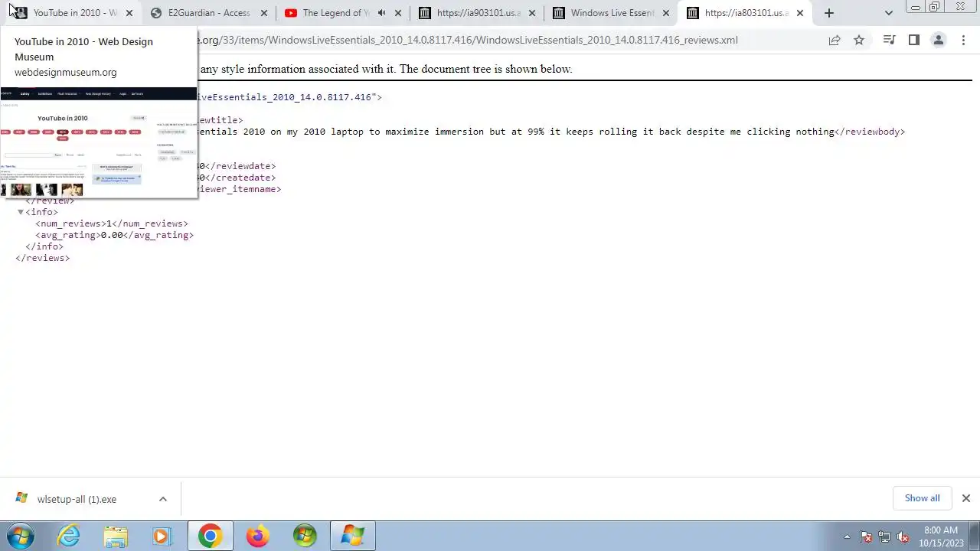Open the clock showing 8:00 AM

click(941, 536)
